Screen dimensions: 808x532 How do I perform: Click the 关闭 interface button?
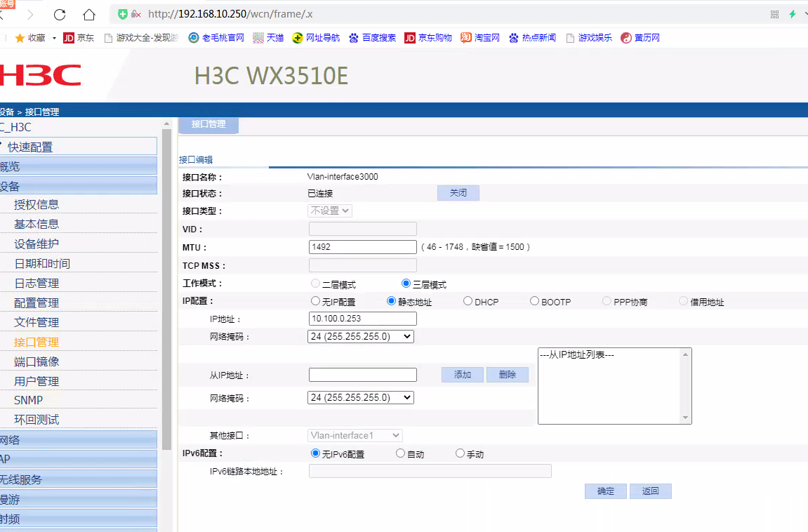pos(458,192)
